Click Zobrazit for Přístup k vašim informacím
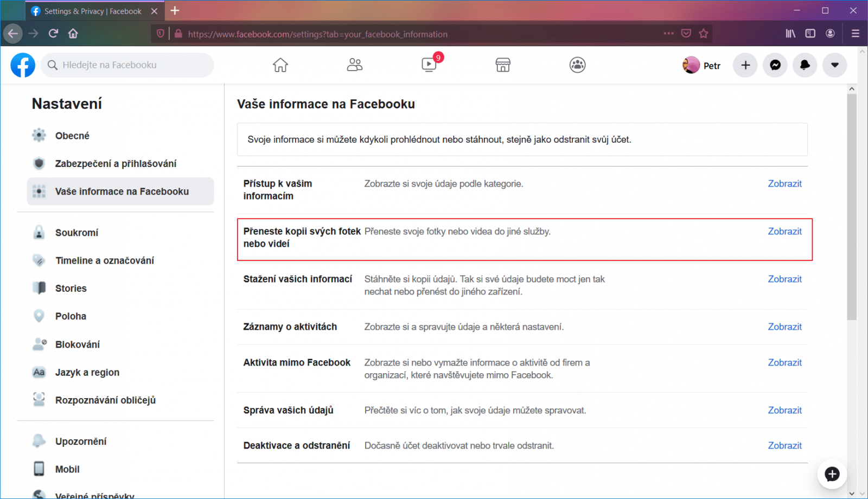Screen dimensions: 868x499 pyautogui.click(x=784, y=184)
